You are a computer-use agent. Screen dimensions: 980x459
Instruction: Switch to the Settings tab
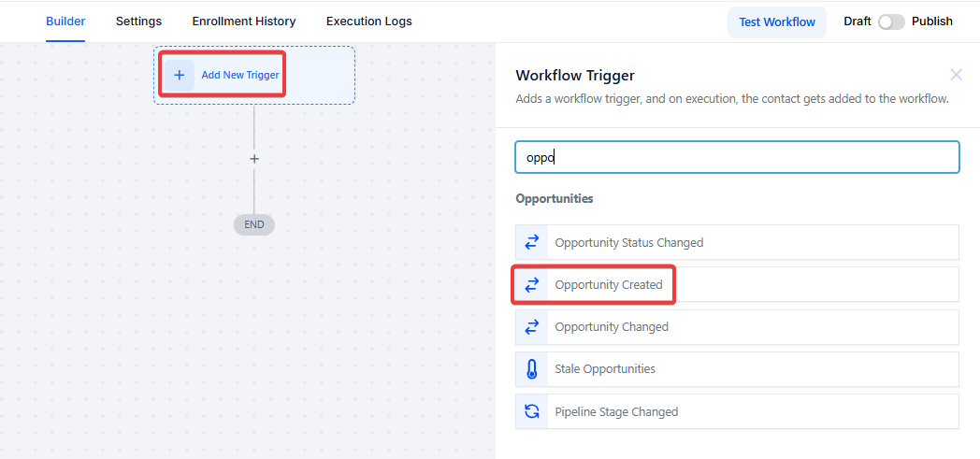[x=138, y=21]
